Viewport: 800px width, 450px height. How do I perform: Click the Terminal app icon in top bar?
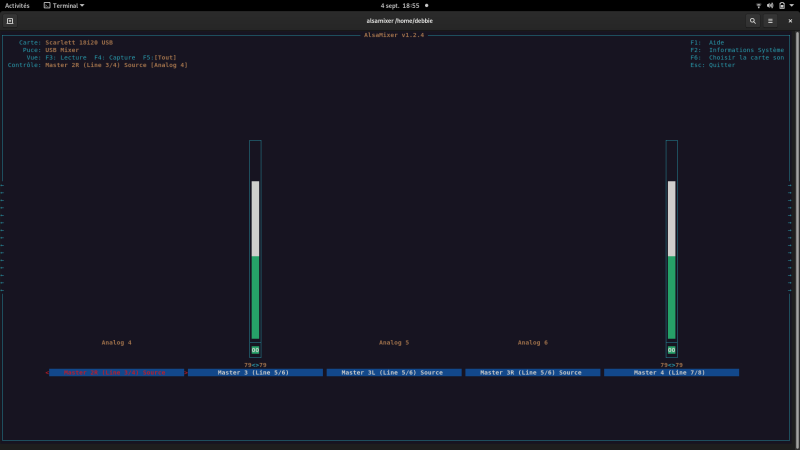47,6
